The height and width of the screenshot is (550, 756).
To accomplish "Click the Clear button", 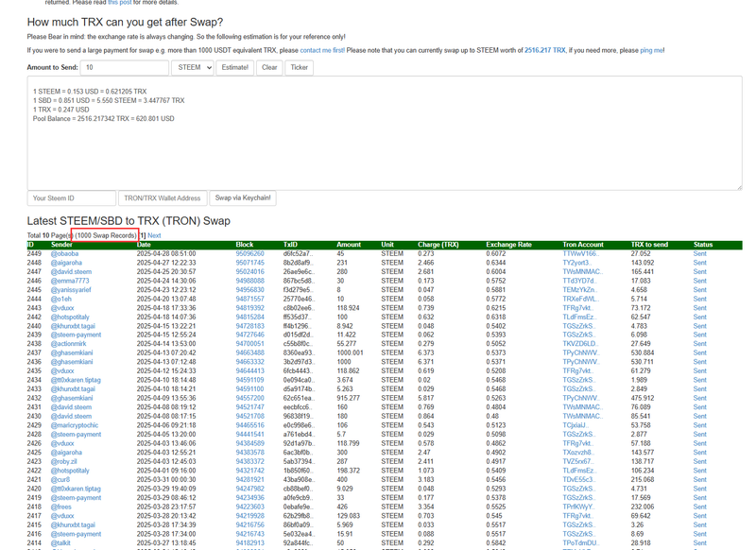I will tap(269, 67).
